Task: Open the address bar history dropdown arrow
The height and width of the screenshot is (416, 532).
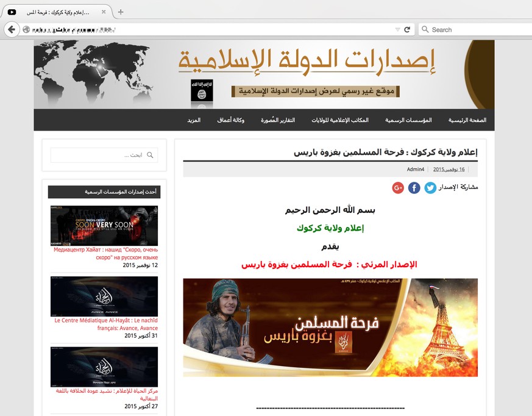Action: 397,29
